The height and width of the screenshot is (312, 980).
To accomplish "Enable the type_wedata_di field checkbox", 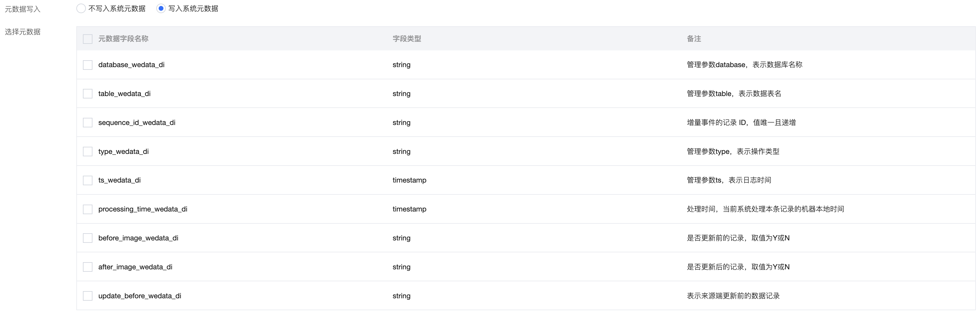I will [88, 152].
